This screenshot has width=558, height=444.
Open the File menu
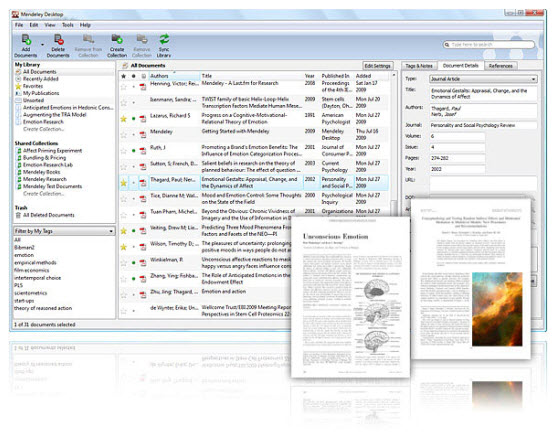pyautogui.click(x=19, y=25)
